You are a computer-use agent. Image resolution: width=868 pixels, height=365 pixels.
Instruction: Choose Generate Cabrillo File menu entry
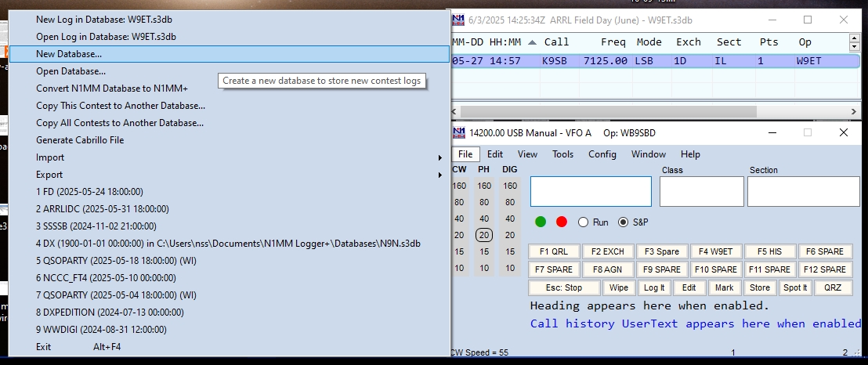pyautogui.click(x=80, y=140)
